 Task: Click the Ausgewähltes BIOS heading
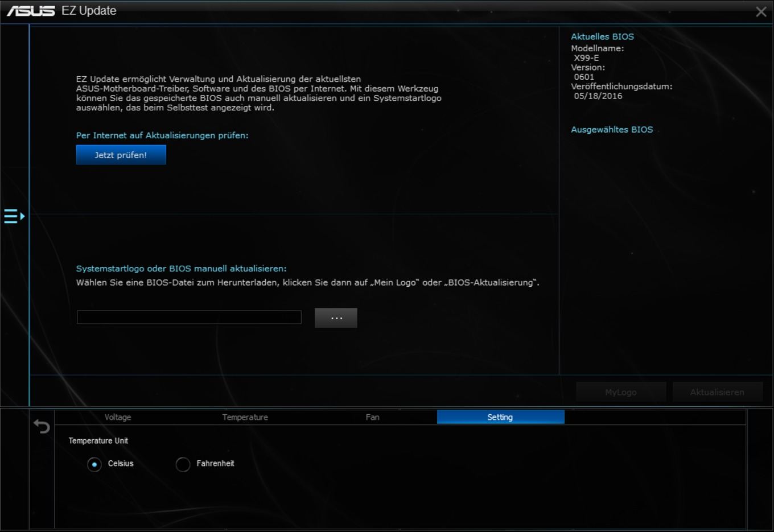pyautogui.click(x=612, y=130)
